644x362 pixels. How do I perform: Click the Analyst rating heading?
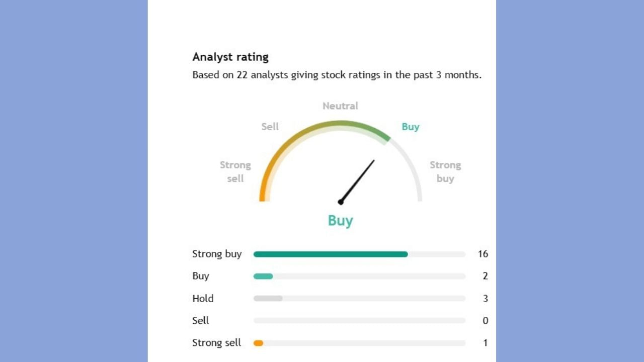point(230,57)
